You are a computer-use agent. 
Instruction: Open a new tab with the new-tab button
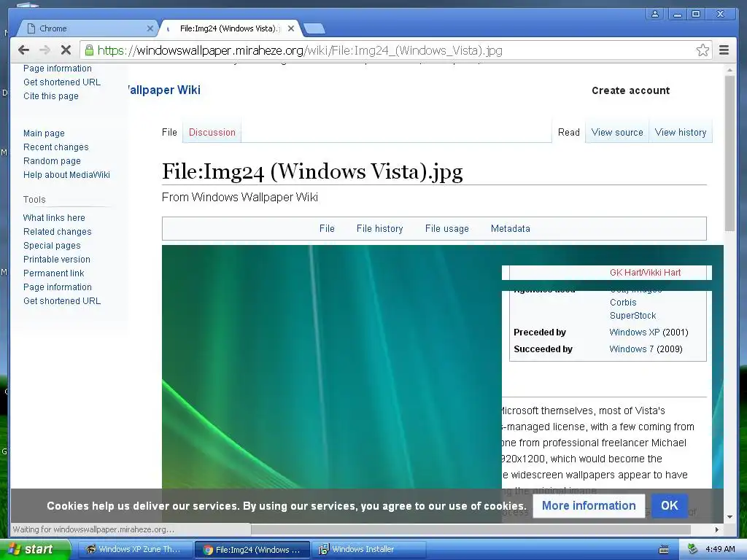coord(314,28)
